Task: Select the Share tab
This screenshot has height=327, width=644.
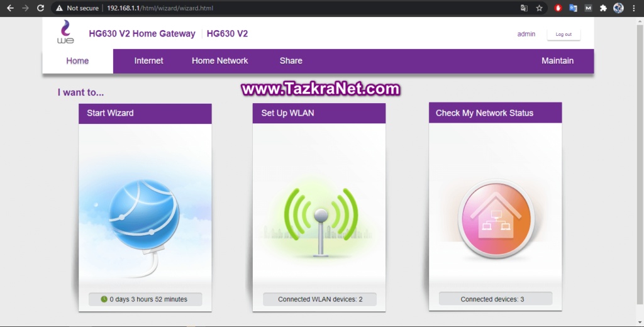Action: (x=291, y=61)
